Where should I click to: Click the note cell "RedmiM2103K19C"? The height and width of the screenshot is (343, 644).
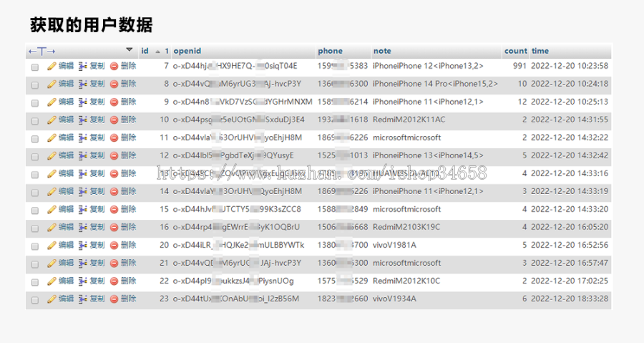point(406,227)
